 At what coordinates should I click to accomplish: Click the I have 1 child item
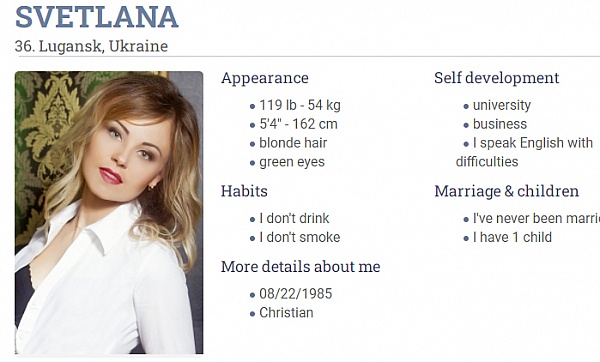[512, 237]
